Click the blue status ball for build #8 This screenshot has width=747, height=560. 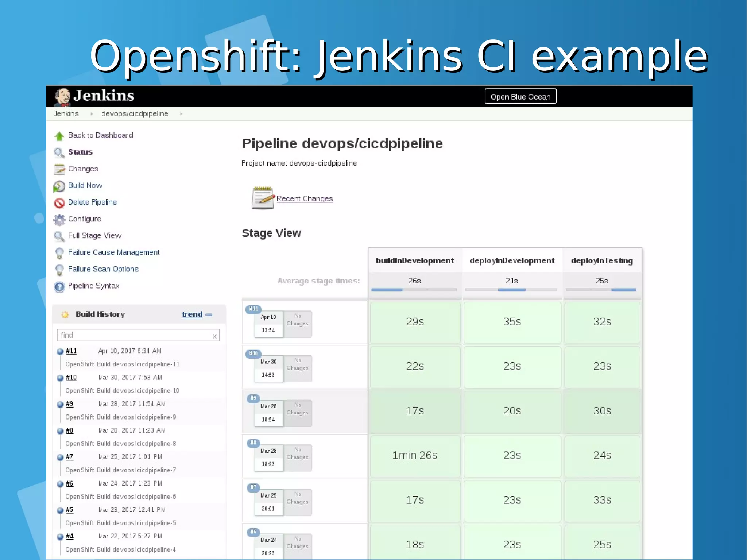tap(60, 431)
